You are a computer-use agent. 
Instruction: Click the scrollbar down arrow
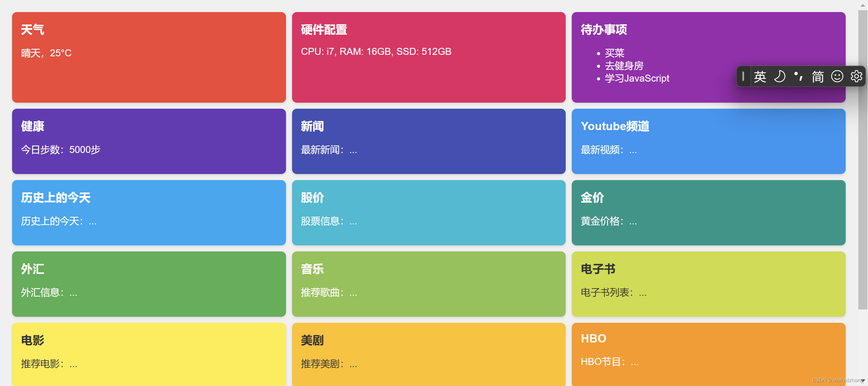click(x=863, y=381)
